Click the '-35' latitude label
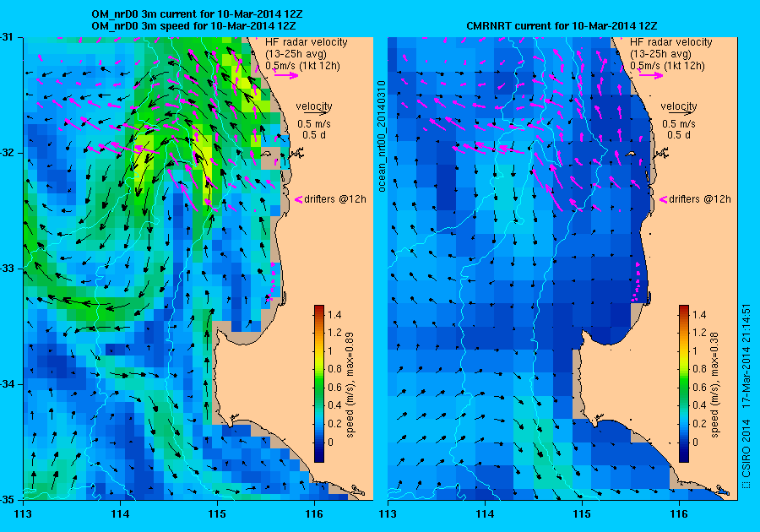This screenshot has height=532, width=760. click(x=8, y=500)
